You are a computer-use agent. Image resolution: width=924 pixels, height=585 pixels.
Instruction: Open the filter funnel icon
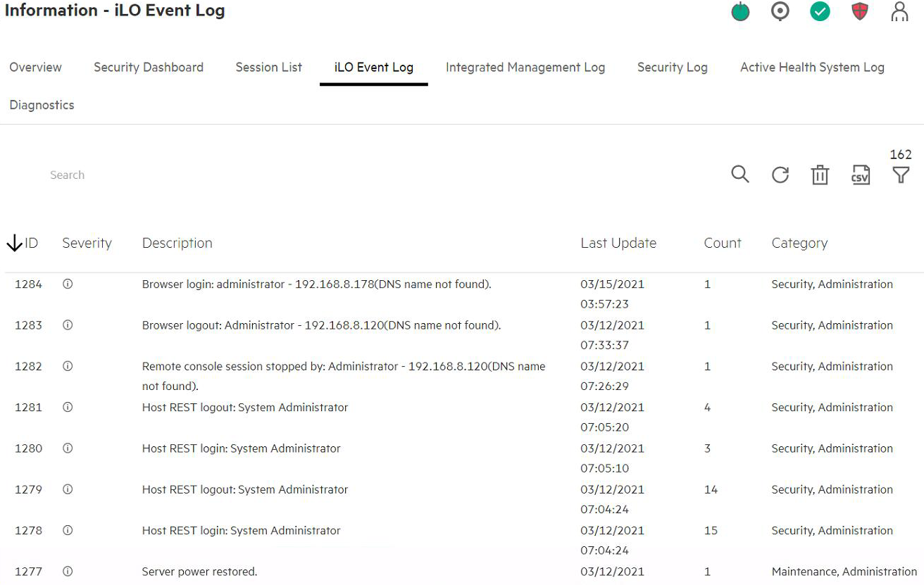[x=901, y=175]
